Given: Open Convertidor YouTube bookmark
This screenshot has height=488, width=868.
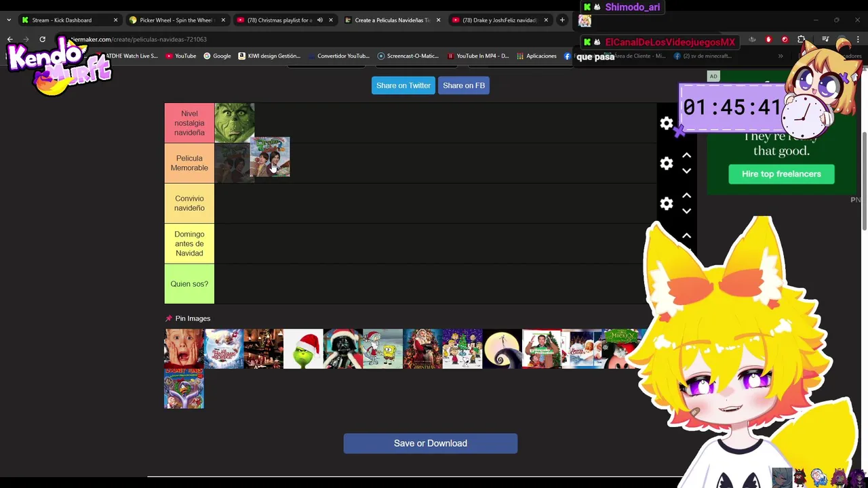Looking at the screenshot, I should (338, 56).
